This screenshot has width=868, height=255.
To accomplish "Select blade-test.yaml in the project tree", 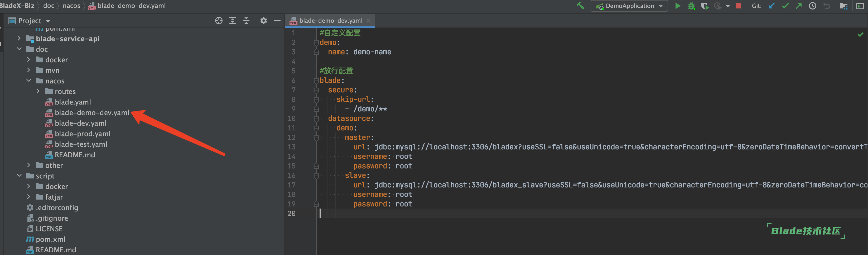I will tap(76, 144).
